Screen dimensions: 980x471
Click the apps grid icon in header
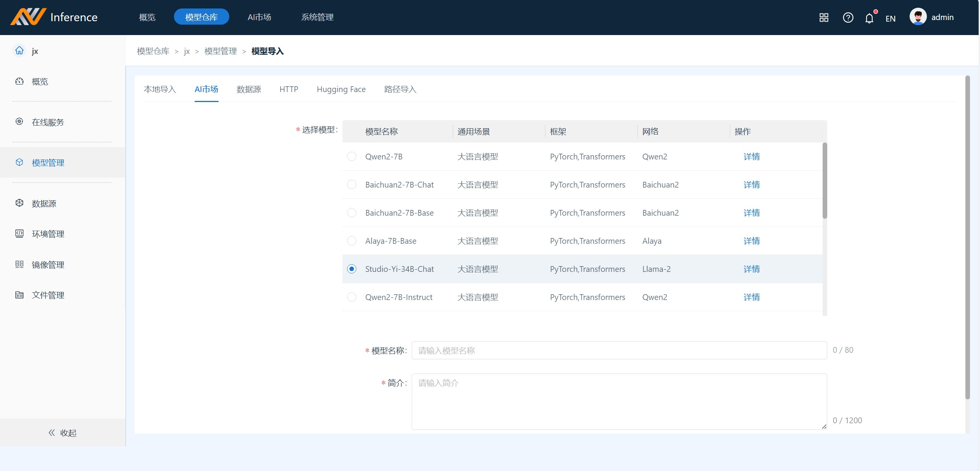824,18
